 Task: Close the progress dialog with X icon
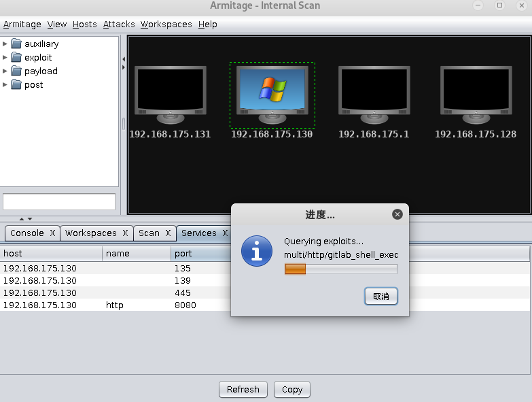pyautogui.click(x=397, y=214)
